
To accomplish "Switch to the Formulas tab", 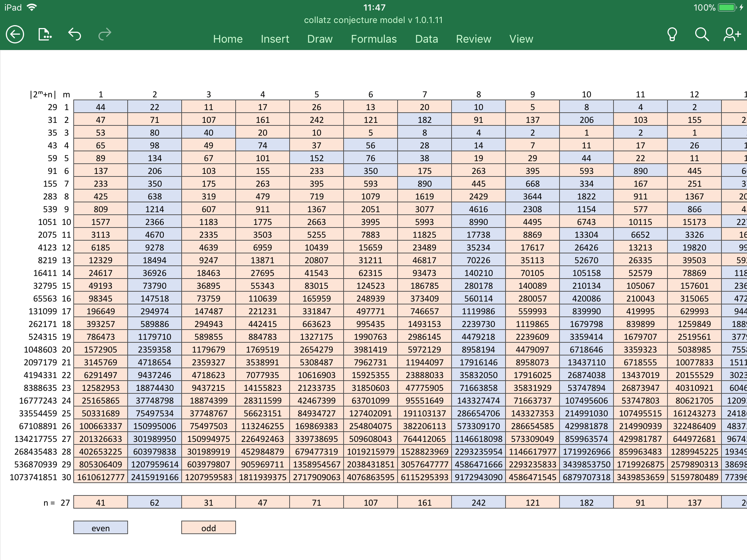I will (x=373, y=39).
